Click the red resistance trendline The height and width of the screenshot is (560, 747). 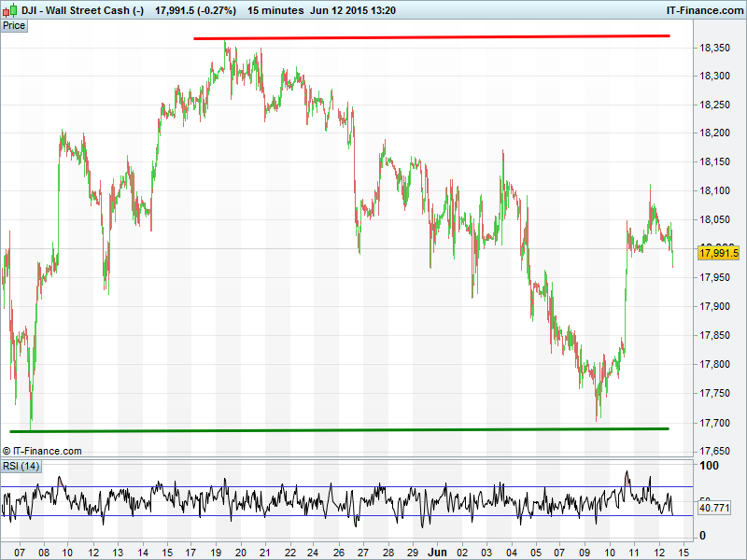tap(431, 37)
